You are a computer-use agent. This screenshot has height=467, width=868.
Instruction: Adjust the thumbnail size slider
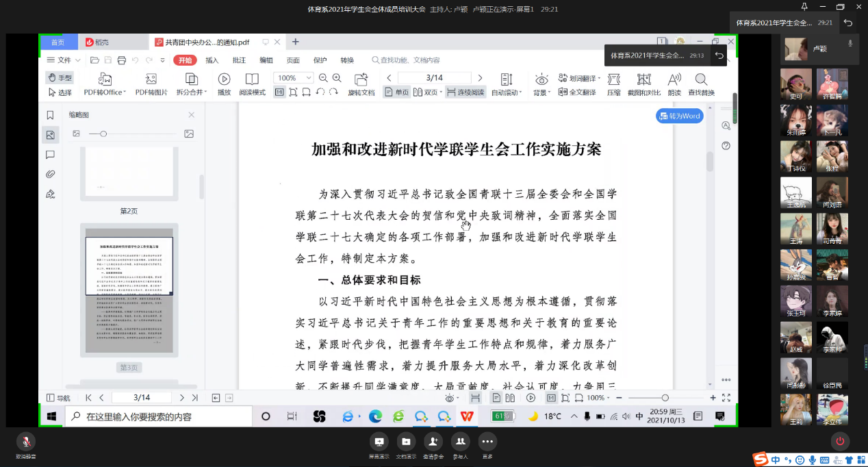[103, 134]
